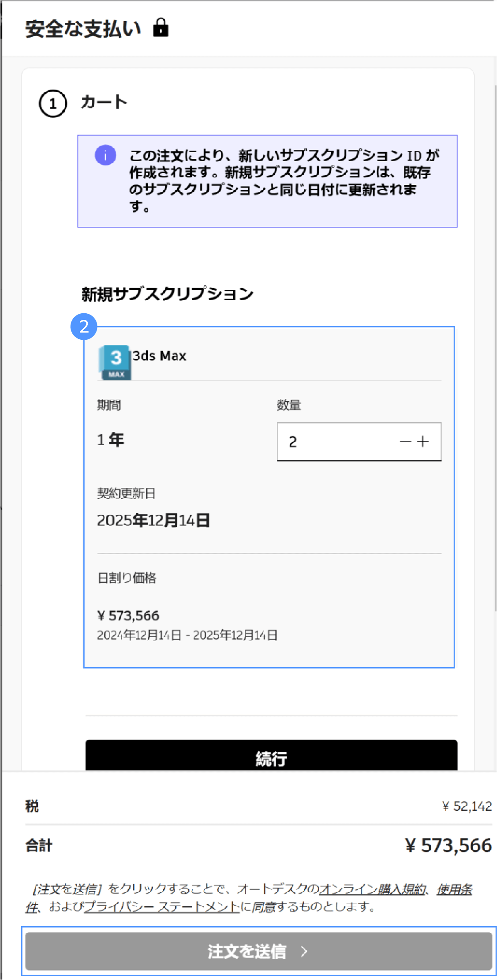This screenshot has height=980, width=497.
Task: Click the step 1 circle icon
Action: tap(53, 104)
